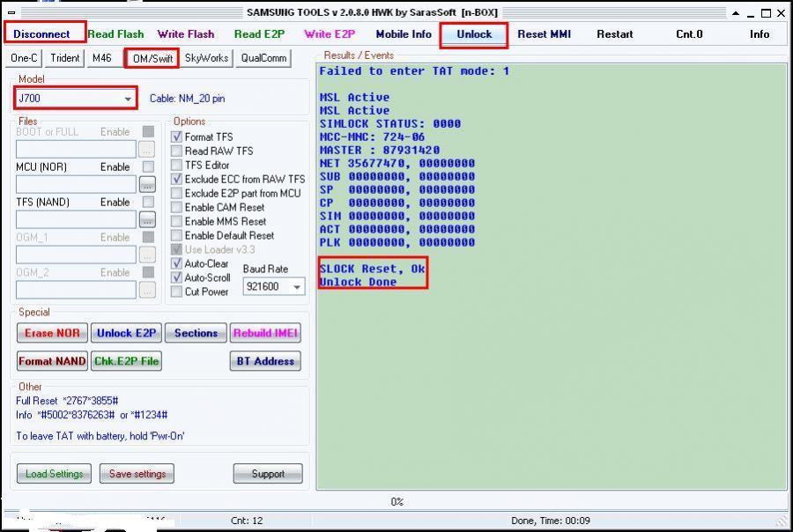793x532 pixels.
Task: Click Load Settings
Action: [x=54, y=474]
